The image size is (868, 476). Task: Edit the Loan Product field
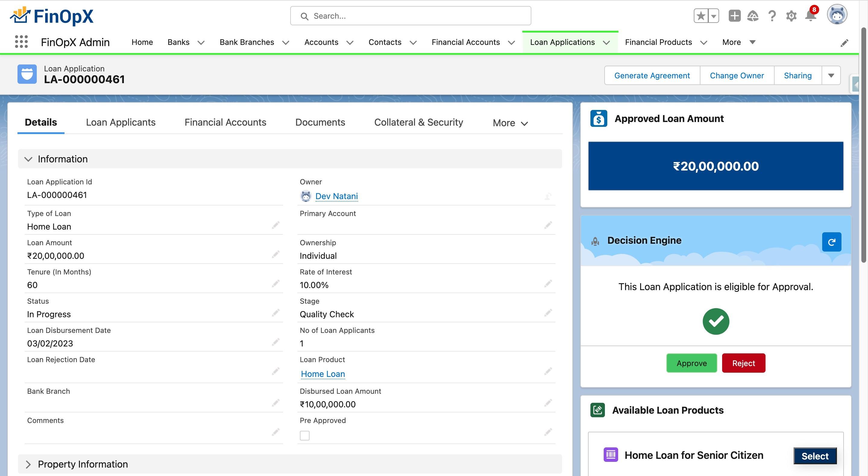(x=548, y=371)
